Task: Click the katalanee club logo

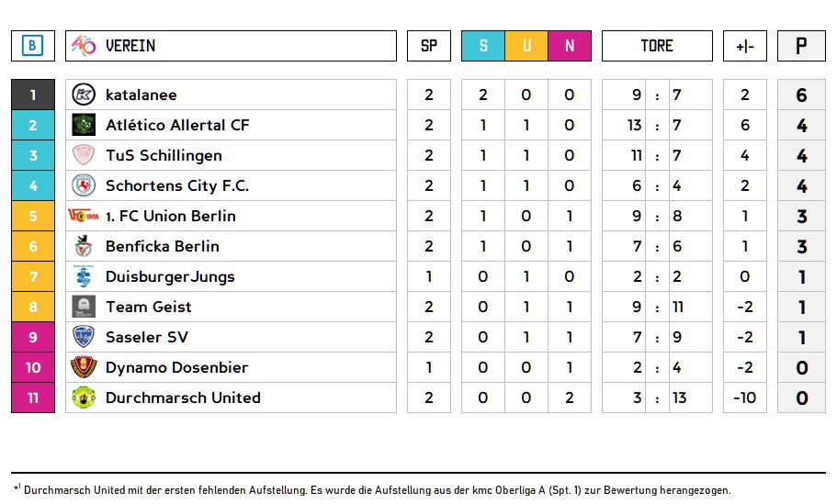Action: coord(84,95)
